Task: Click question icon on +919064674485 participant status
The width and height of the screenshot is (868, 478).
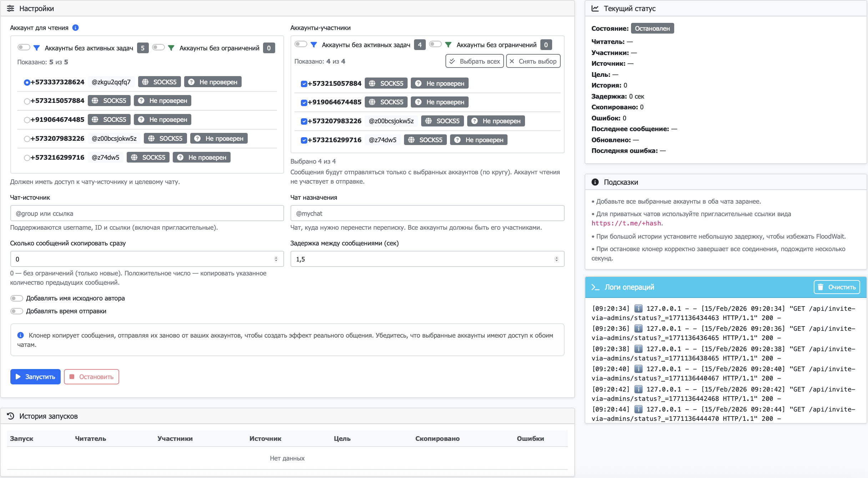Action: [418, 102]
